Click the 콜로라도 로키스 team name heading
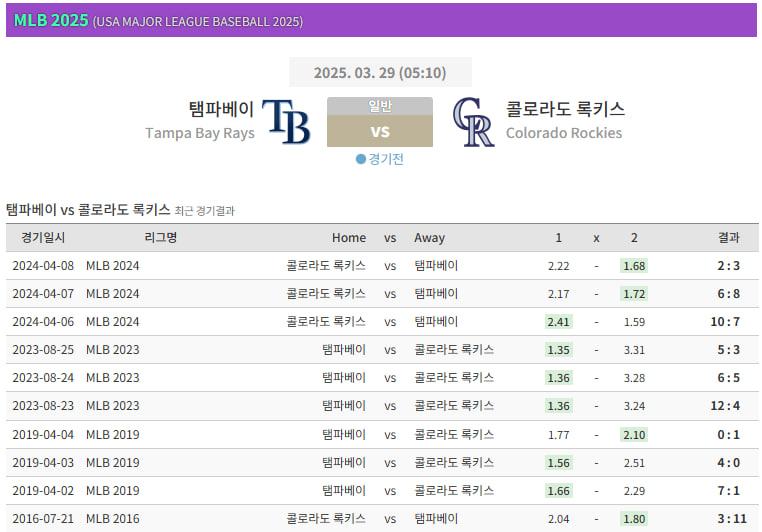Screen dimensions: 762x532 click(x=565, y=109)
